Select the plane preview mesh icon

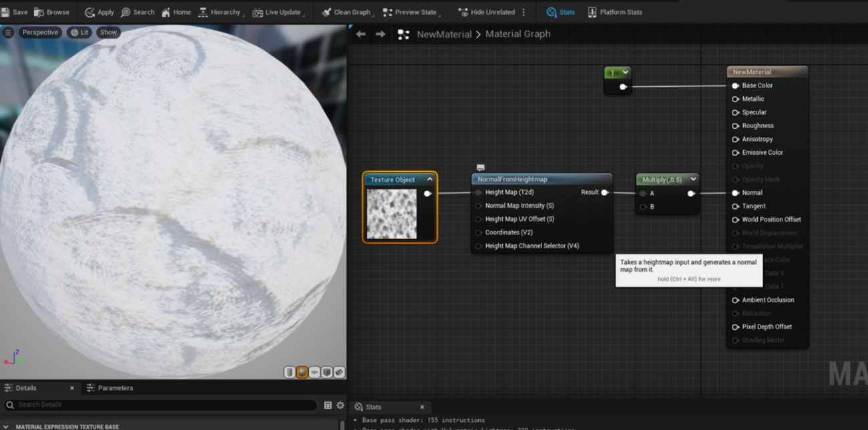tap(314, 372)
